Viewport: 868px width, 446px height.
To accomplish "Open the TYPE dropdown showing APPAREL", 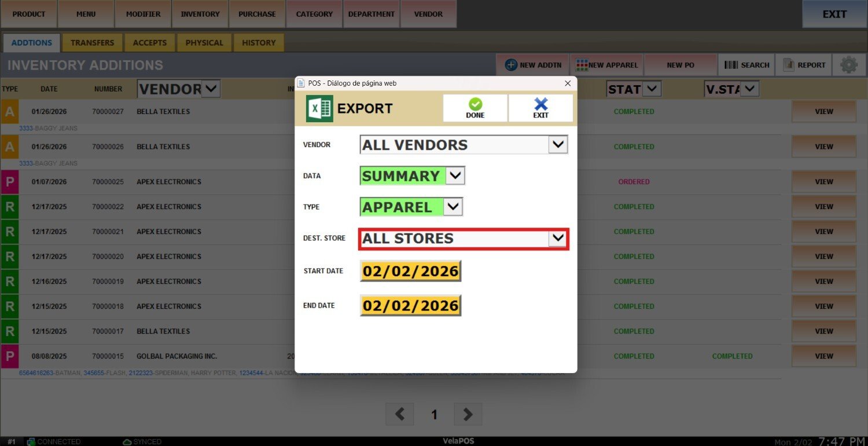I will click(453, 207).
